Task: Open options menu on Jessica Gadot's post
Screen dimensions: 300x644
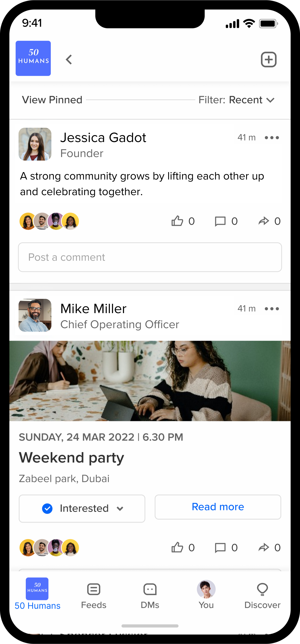Action: [x=272, y=138]
